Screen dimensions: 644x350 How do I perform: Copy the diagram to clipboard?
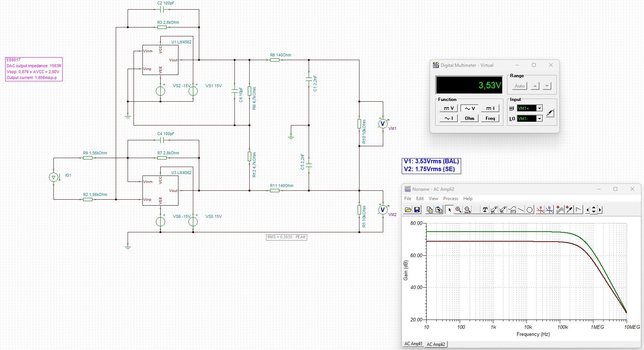(x=430, y=210)
